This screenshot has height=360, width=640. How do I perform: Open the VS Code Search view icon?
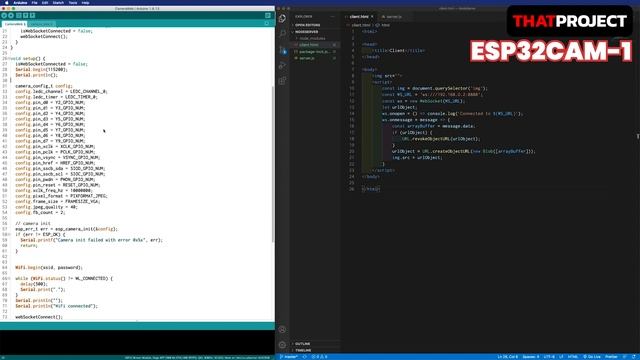pyautogui.click(x=282, y=34)
